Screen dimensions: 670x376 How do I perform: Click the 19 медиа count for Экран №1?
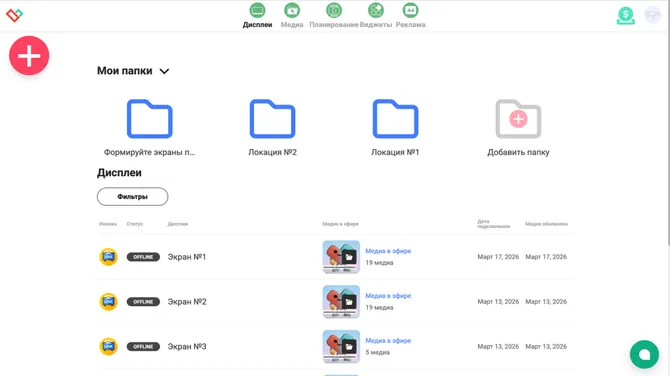379,263
